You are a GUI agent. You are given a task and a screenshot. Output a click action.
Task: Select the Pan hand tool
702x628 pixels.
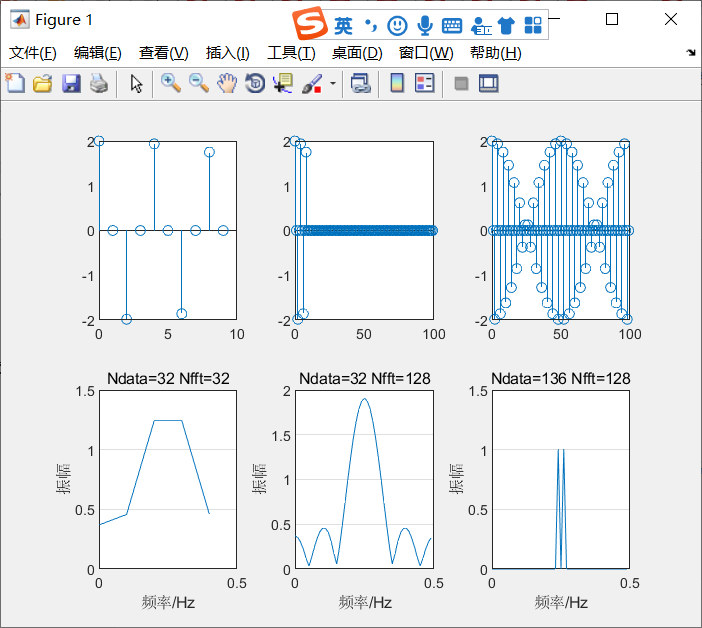[227, 83]
